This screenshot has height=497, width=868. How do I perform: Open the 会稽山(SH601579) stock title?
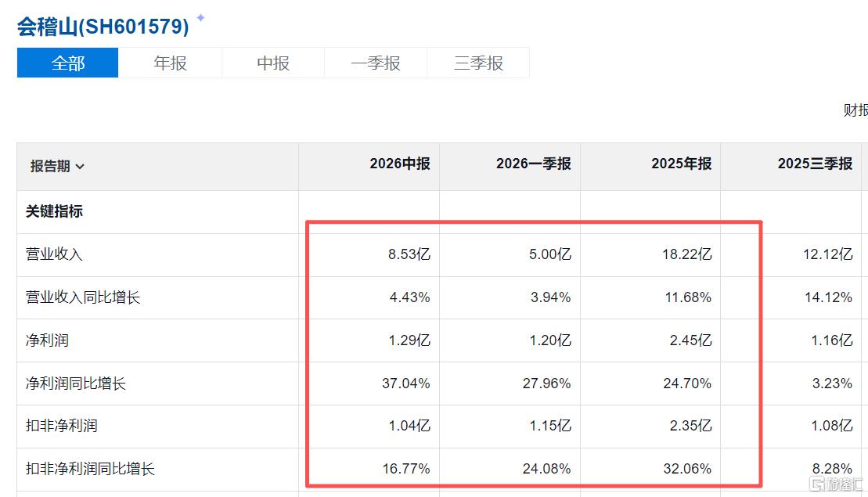[x=103, y=27]
